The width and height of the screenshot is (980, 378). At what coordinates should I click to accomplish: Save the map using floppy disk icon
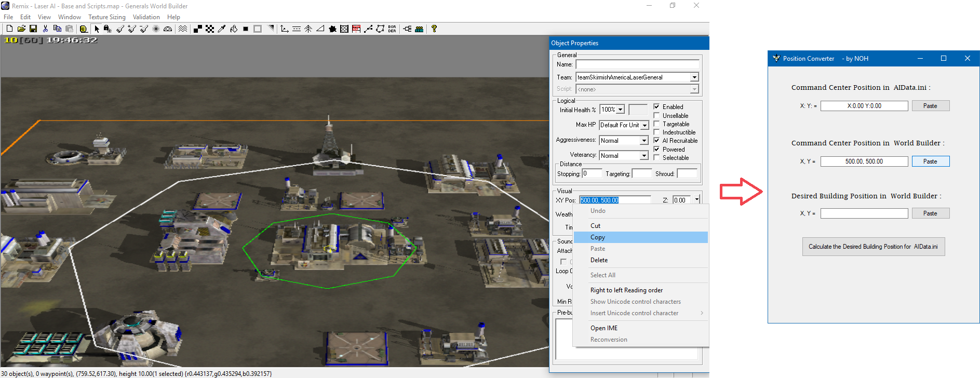(x=33, y=29)
